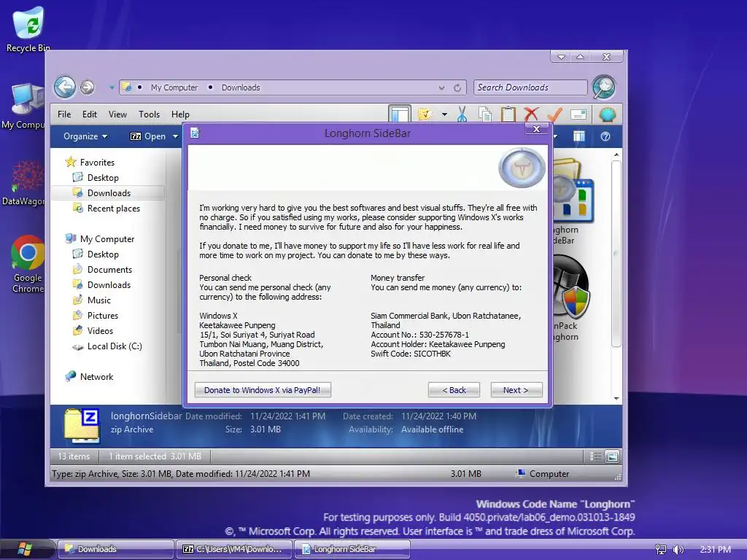Click the red X Delete icon
Image resolution: width=747 pixels, height=560 pixels.
tap(531, 114)
